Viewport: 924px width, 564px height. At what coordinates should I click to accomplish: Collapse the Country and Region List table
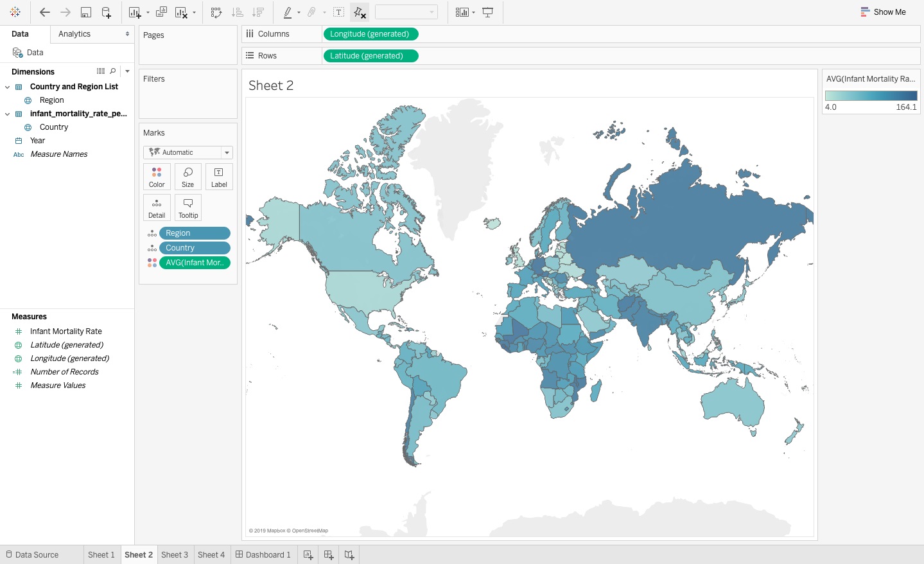7,87
